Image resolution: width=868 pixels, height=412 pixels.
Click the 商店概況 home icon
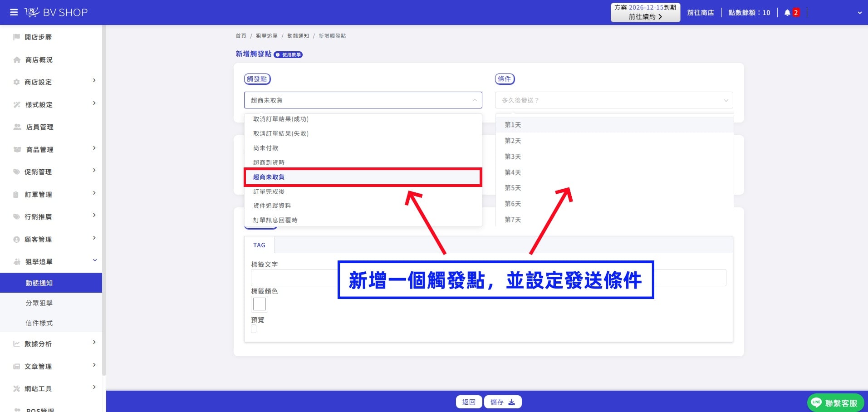click(x=17, y=60)
